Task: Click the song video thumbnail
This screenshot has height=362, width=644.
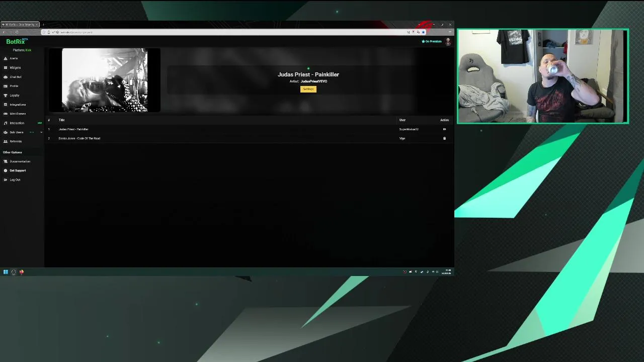Action: (x=105, y=80)
